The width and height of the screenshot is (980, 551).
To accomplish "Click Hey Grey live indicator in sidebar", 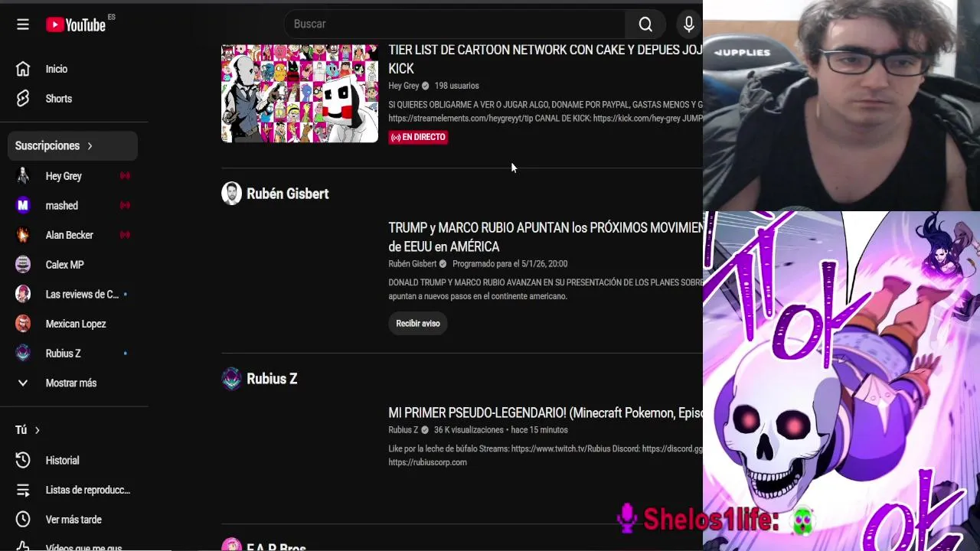I will pos(125,176).
